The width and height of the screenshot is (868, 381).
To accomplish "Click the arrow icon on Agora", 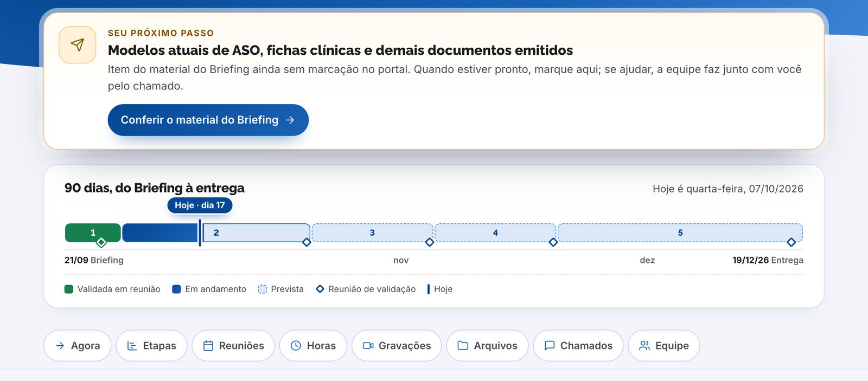I will [60, 346].
